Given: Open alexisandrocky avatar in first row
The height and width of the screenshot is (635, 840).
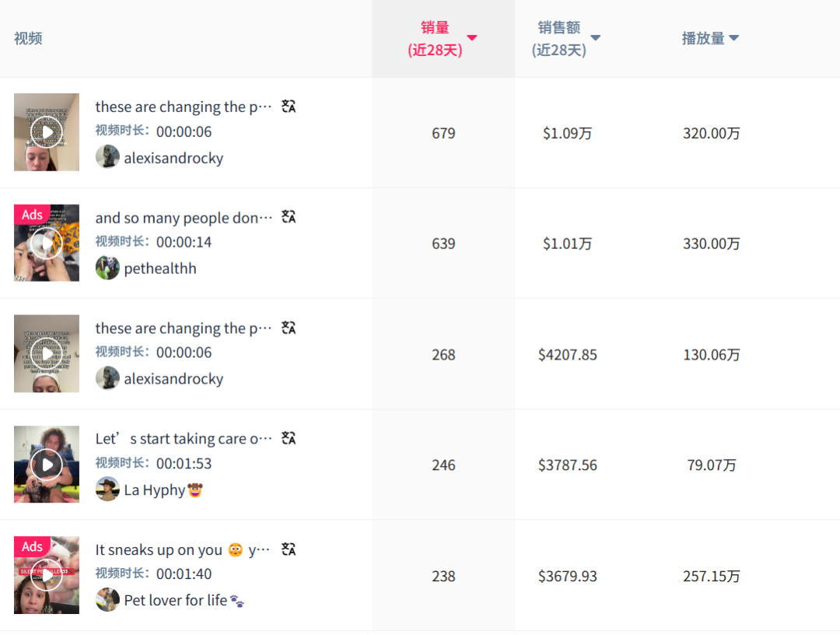Looking at the screenshot, I should pyautogui.click(x=107, y=157).
